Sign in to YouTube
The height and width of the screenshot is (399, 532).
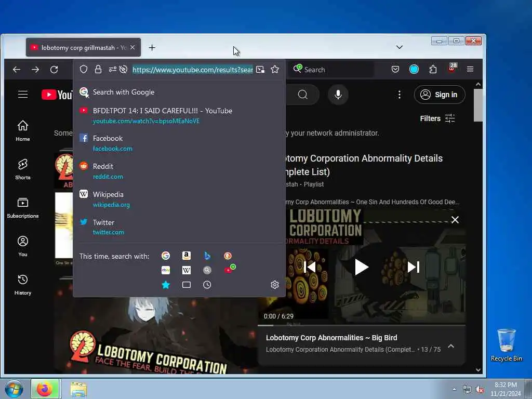[x=440, y=95]
